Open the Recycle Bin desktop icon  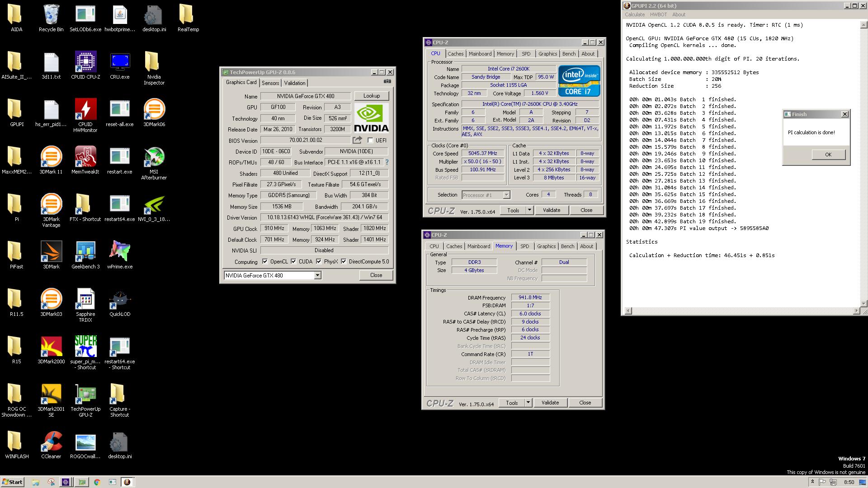pos(51,18)
